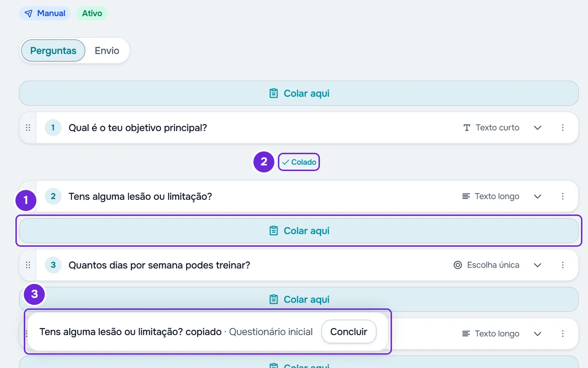The image size is (588, 368).
Task: Open more options on the row behind the toast
Action: [563, 334]
